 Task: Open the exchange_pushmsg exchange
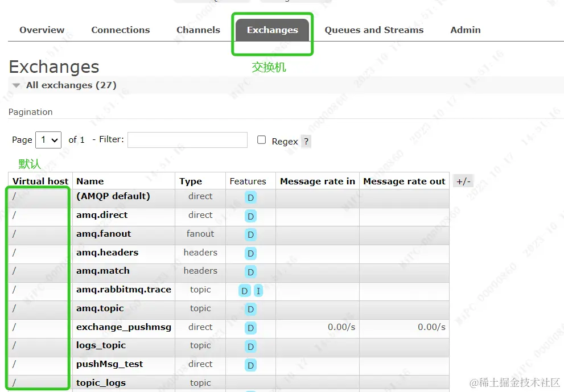[123, 327]
